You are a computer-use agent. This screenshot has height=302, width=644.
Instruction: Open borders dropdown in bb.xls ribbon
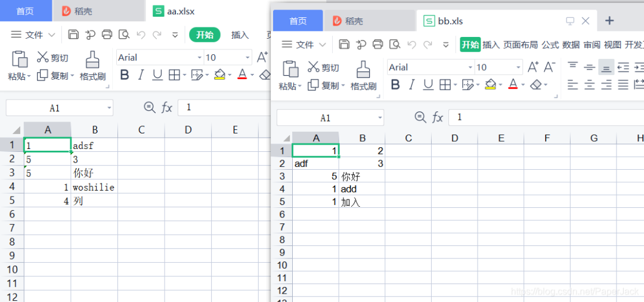click(x=456, y=85)
